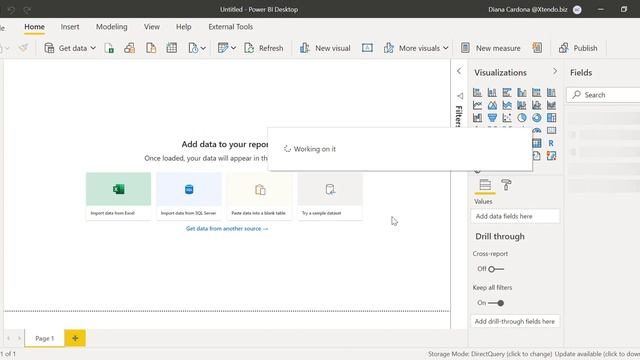
Task: Open the Modeling ribbon tab
Action: click(111, 27)
